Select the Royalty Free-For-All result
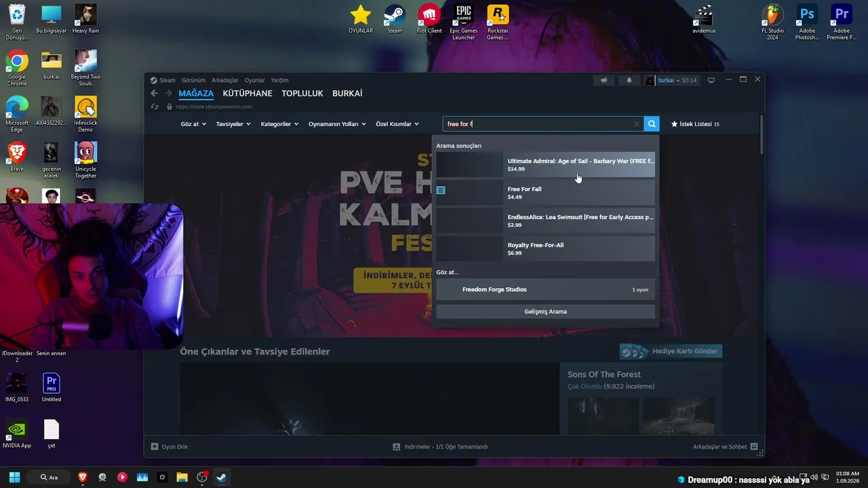Screen dimensions: 868x488 click(545, 249)
